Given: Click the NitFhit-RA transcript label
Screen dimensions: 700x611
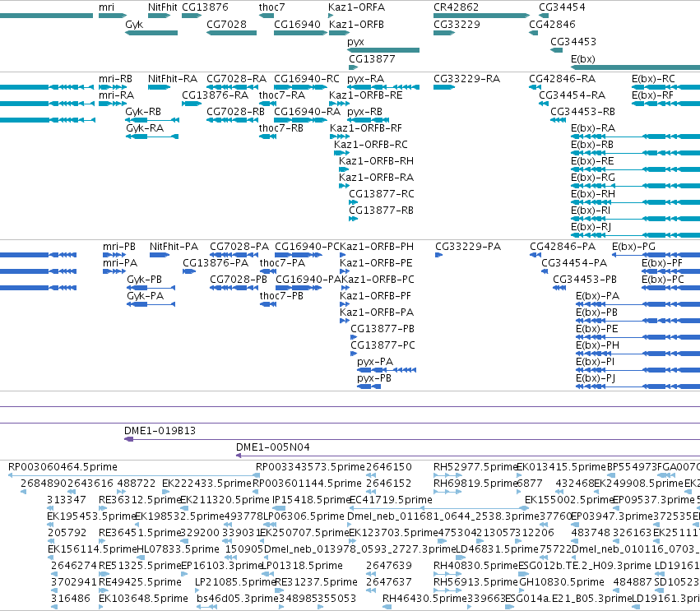Looking at the screenshot, I should click(173, 79).
